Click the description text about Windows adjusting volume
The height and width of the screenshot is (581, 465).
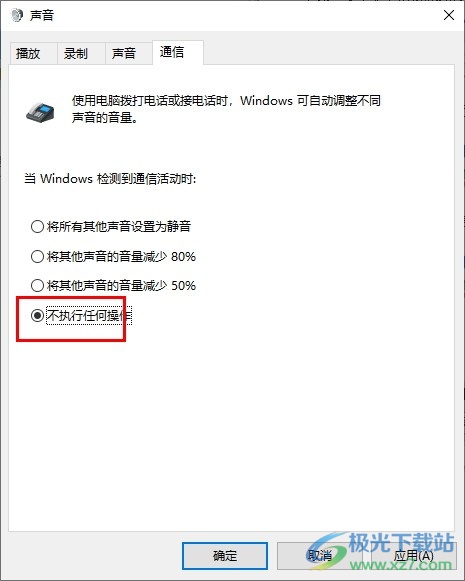(x=226, y=109)
